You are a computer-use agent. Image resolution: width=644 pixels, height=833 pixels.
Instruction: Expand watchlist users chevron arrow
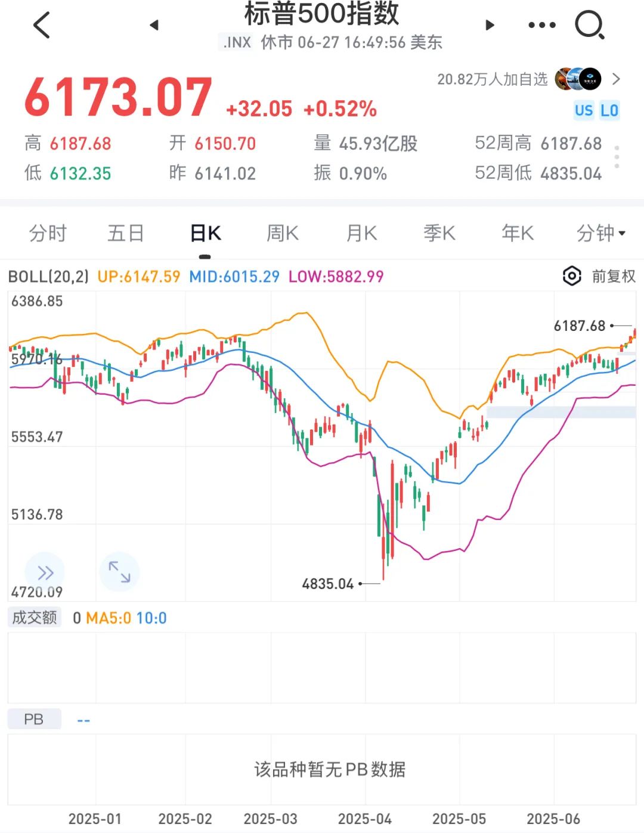pos(617,79)
